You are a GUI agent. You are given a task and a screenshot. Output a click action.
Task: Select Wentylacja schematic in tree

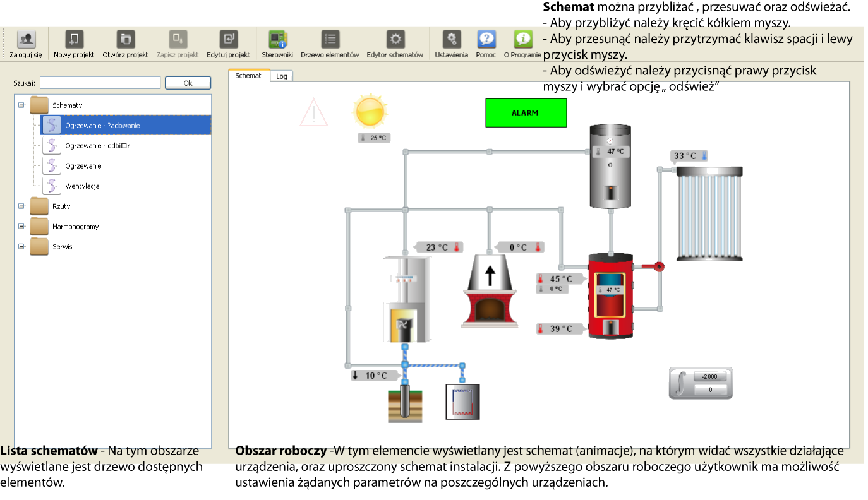pos(82,186)
